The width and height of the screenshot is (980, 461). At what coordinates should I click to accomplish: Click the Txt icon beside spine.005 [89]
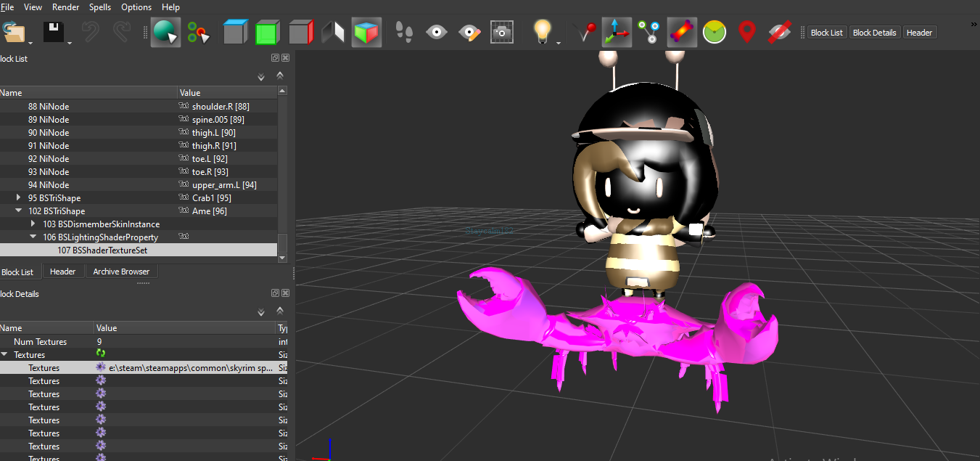184,119
